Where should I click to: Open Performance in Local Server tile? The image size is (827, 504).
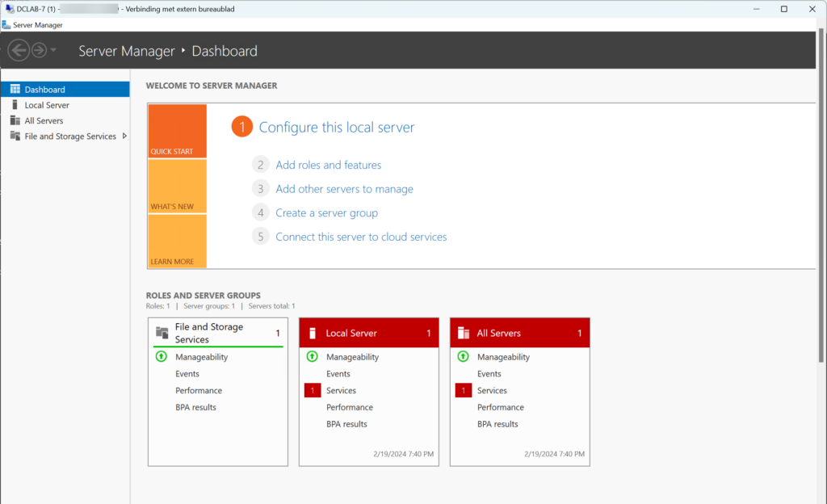(349, 408)
